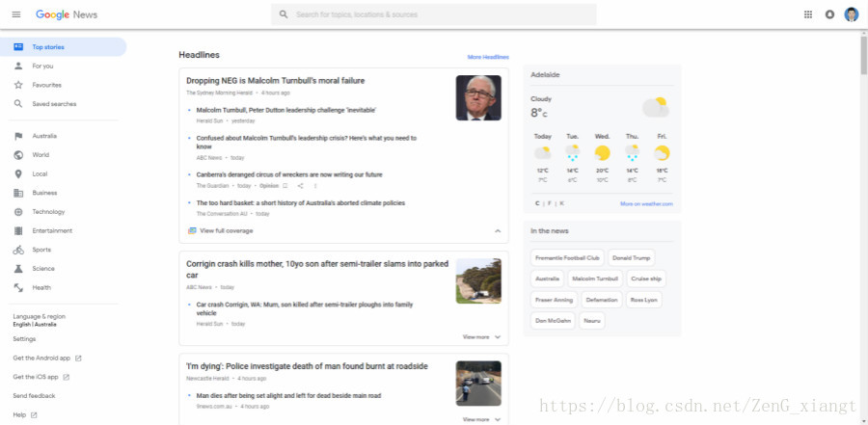The height and width of the screenshot is (425, 868).
Task: Open 'Man dies after being set alight' article
Action: pyautogui.click(x=288, y=396)
